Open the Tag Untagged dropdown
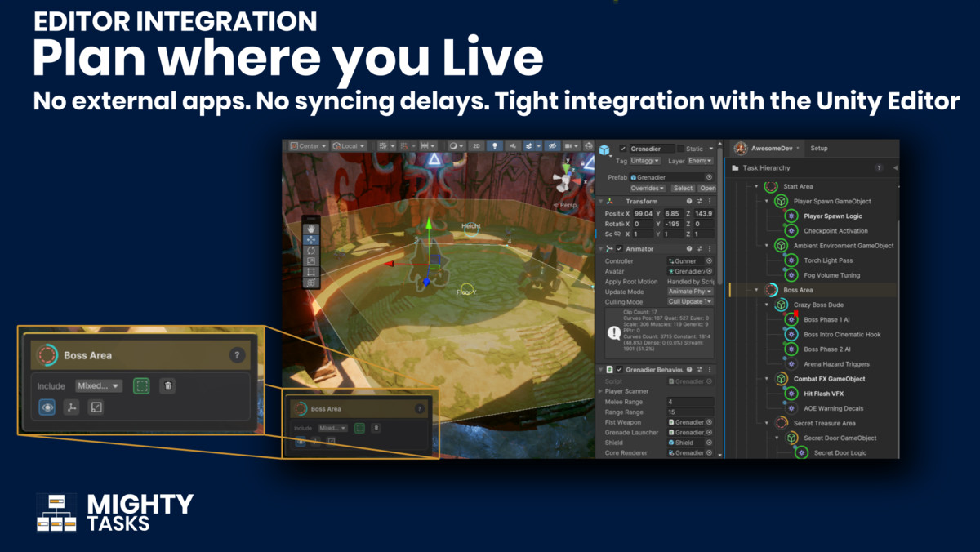Viewport: 980px width, 552px height. click(645, 161)
